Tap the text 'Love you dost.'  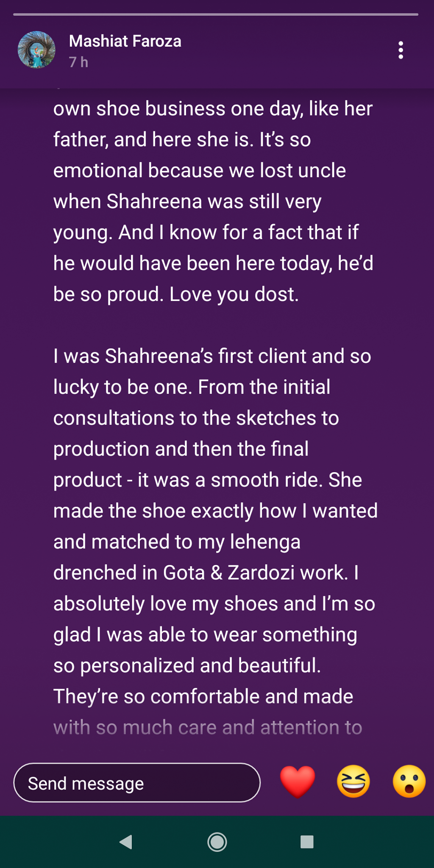click(234, 294)
